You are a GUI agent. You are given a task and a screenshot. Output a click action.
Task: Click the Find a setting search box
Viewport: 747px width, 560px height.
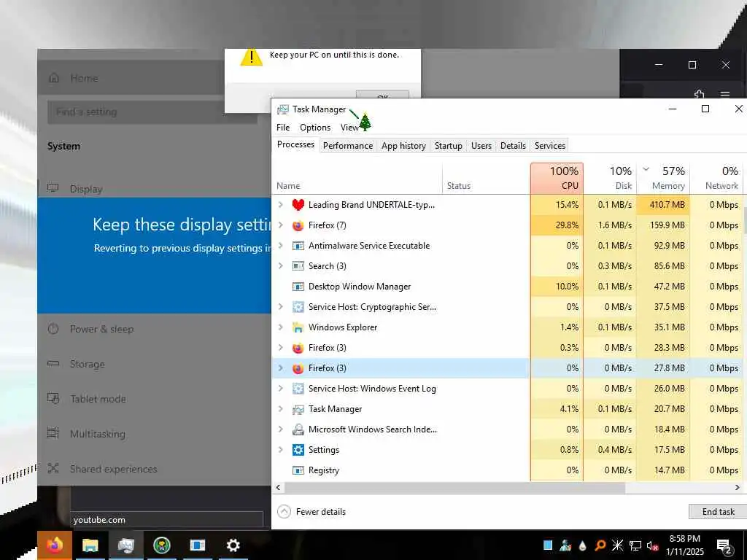pyautogui.click(x=152, y=112)
